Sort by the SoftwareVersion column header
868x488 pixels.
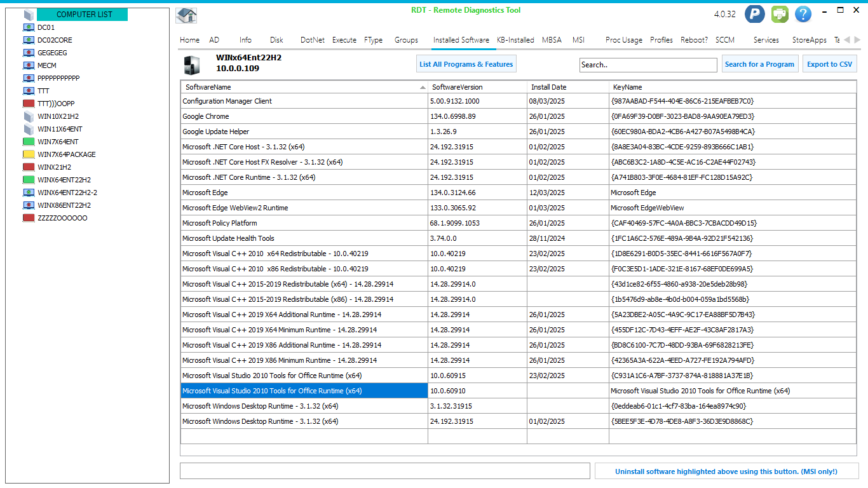(x=477, y=87)
